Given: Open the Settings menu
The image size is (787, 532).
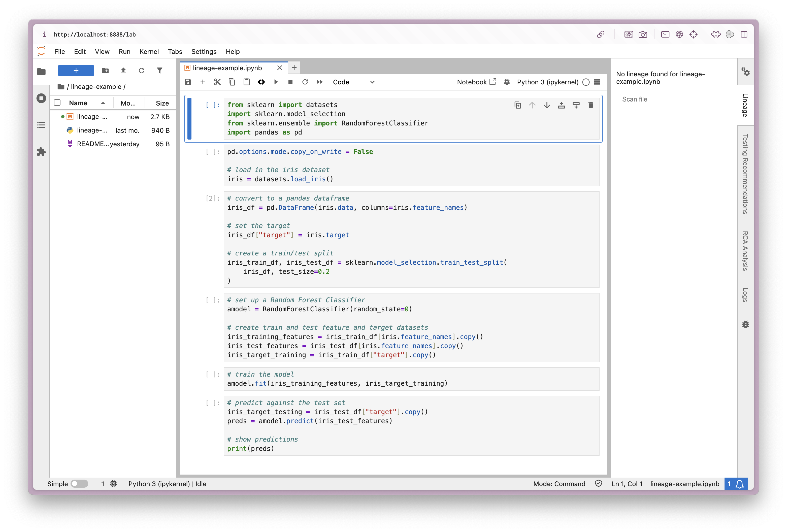Looking at the screenshot, I should point(204,51).
